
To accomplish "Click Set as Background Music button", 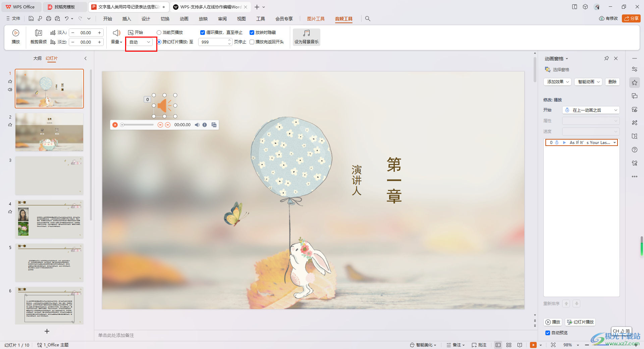I will [x=307, y=37].
